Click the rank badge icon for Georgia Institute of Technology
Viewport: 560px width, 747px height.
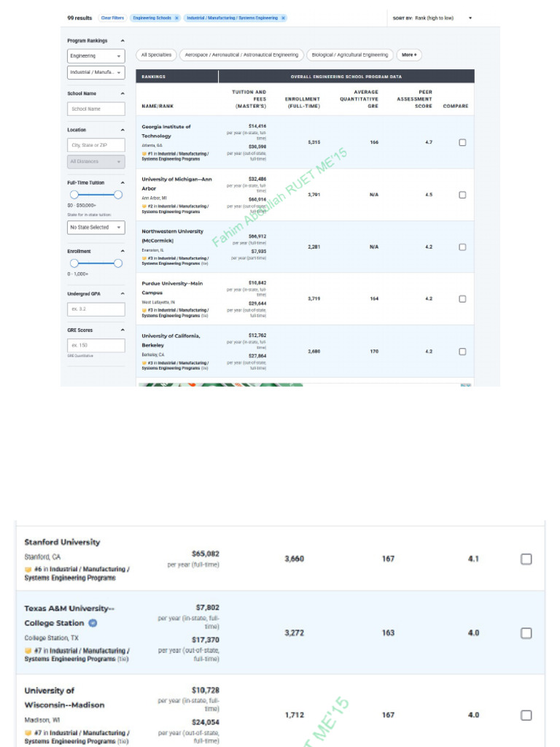144,154
